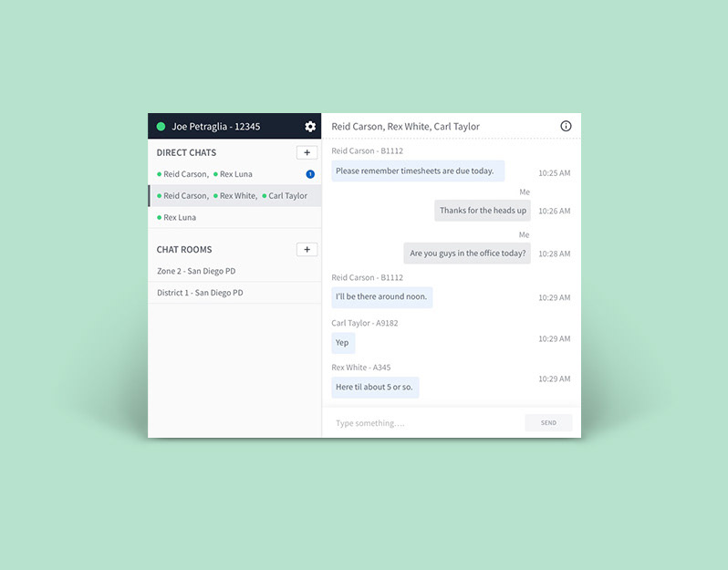728x570 pixels.
Task: Click the Are you guys in the office message
Action: pos(467,253)
